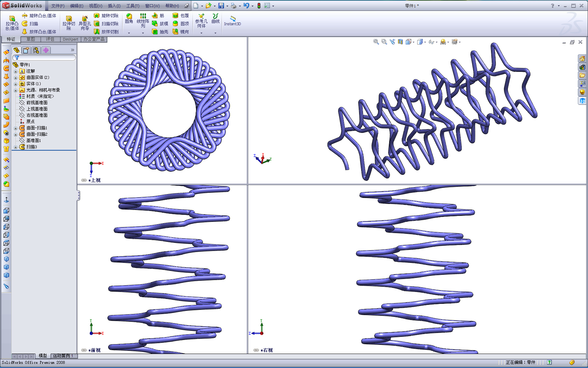This screenshot has width=588, height=368.
Task: Open the File Explorer pane icon
Action: coord(582,75)
